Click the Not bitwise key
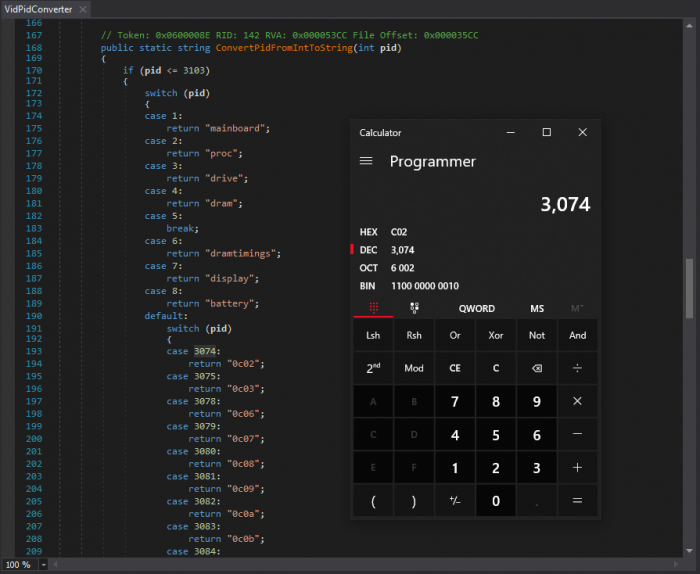Screen dimensions: 700x574 (x=537, y=335)
